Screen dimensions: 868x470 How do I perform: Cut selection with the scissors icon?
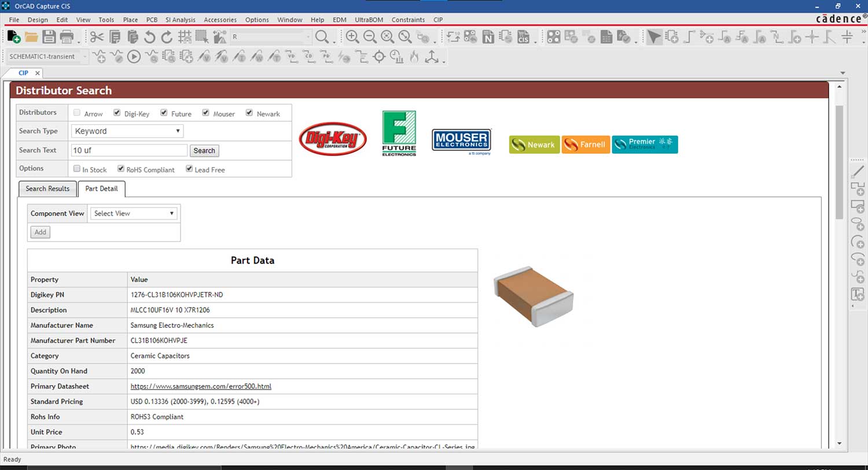point(97,37)
